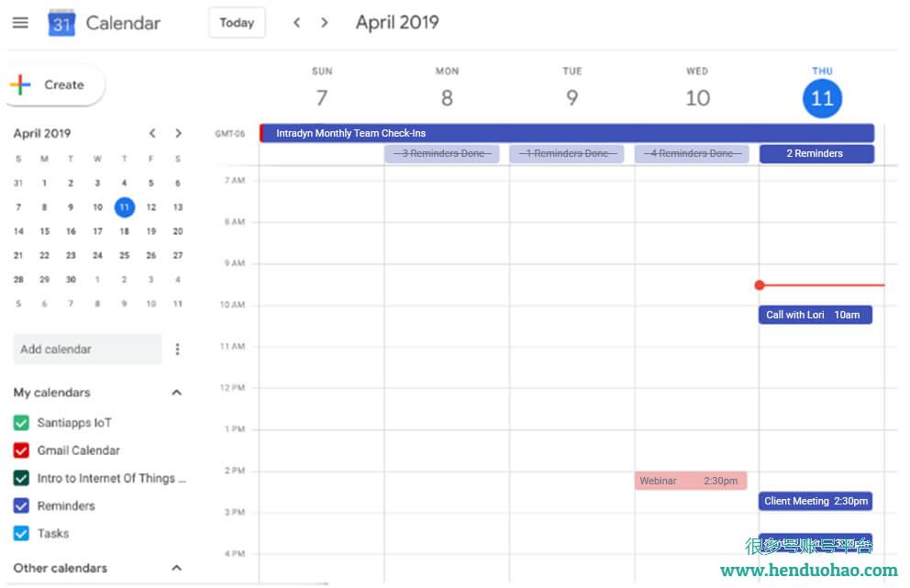Go to next week in header
The height and width of the screenshot is (588, 910).
tap(325, 23)
